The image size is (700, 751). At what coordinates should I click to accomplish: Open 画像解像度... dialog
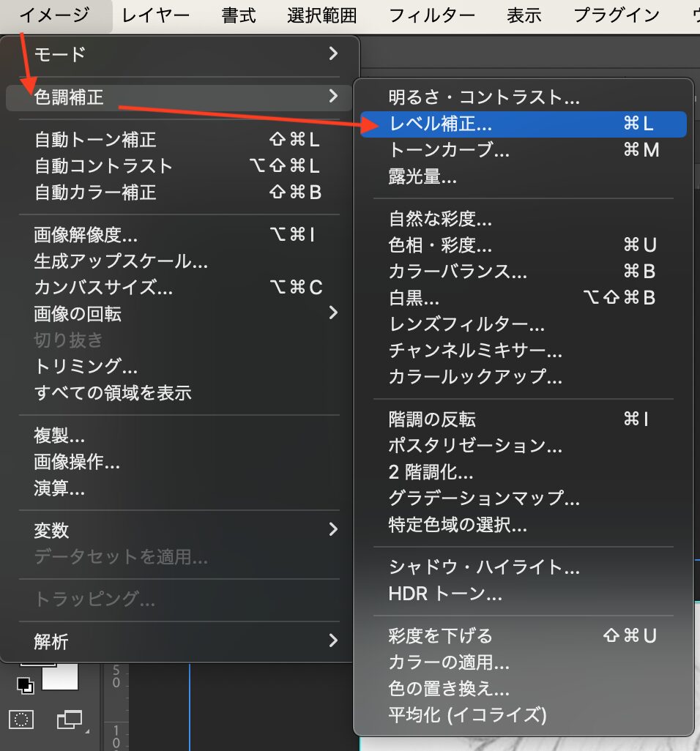86,235
